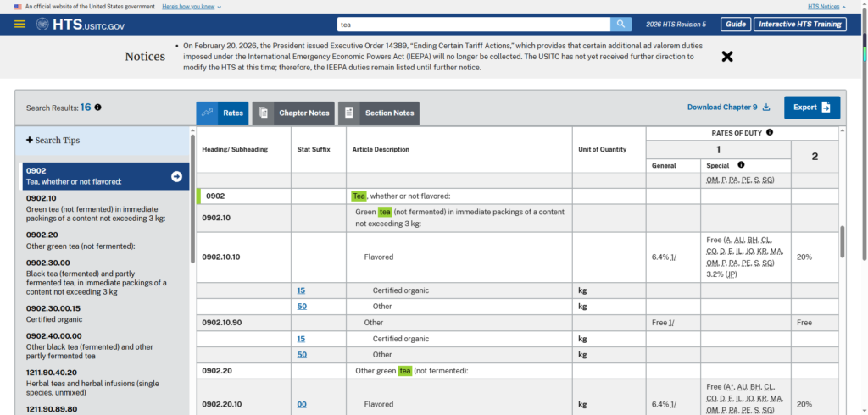868x415 pixels.
Task: Click the magnifier search button
Action: tap(621, 25)
